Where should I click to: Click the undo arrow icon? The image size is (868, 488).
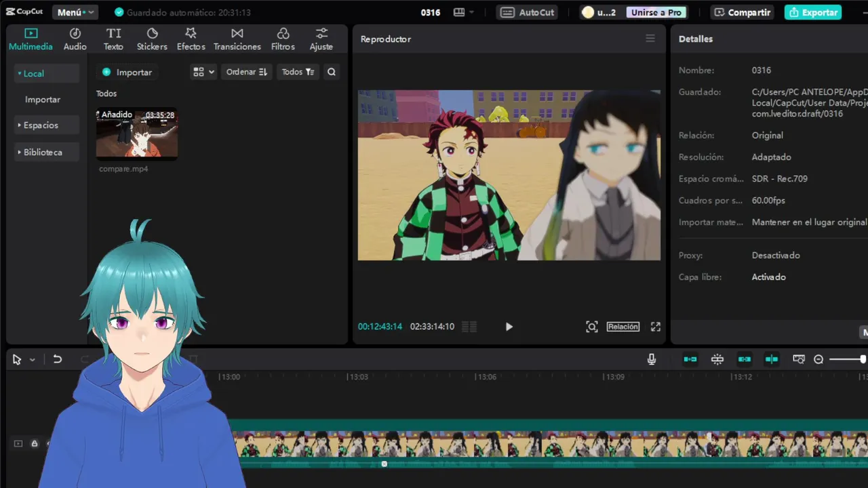pos(58,359)
